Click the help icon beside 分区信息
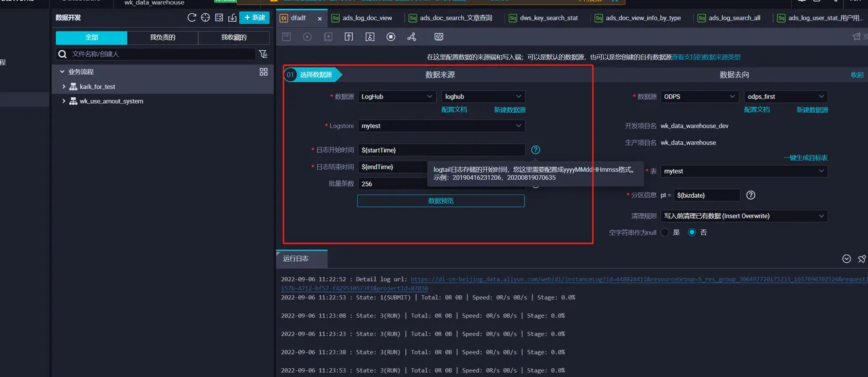The image size is (868, 377). pyautogui.click(x=751, y=195)
